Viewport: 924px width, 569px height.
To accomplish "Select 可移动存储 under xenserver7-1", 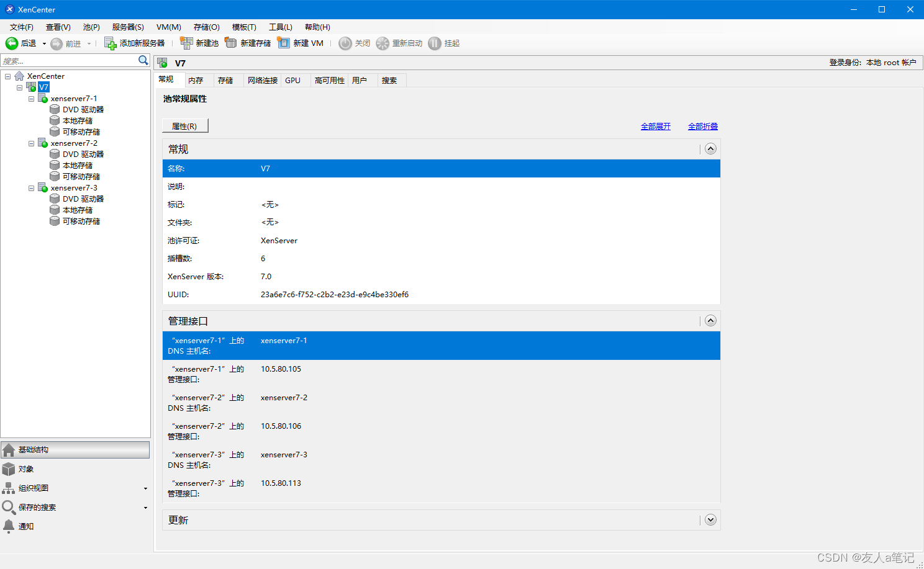I will coord(81,132).
